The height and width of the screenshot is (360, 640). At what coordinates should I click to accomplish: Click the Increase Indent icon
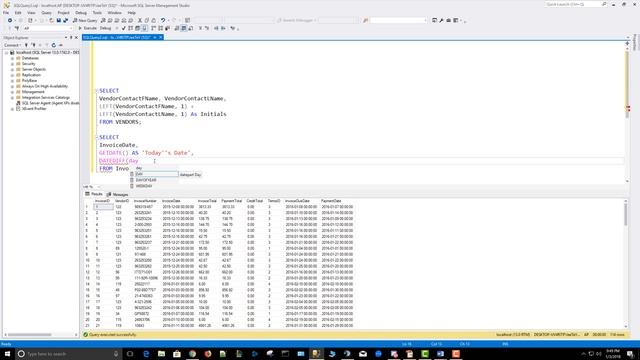coord(223,28)
